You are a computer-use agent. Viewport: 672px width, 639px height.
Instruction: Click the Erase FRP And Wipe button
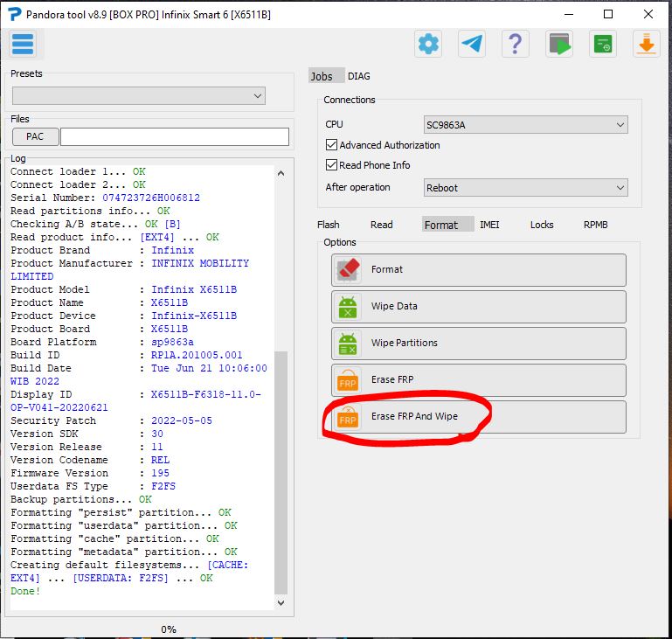(479, 417)
